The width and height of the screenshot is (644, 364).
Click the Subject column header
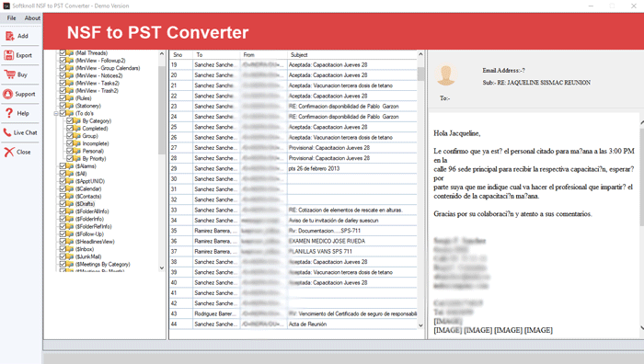[352, 54]
